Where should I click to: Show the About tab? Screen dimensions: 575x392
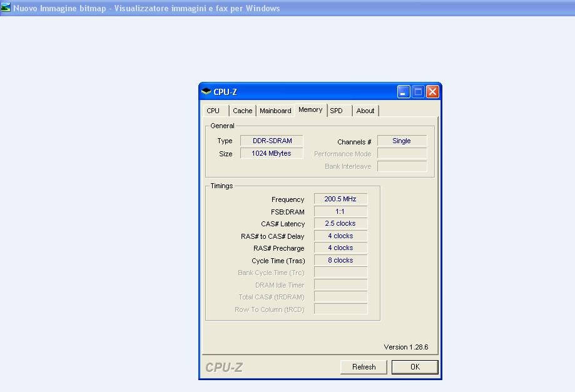tap(365, 111)
